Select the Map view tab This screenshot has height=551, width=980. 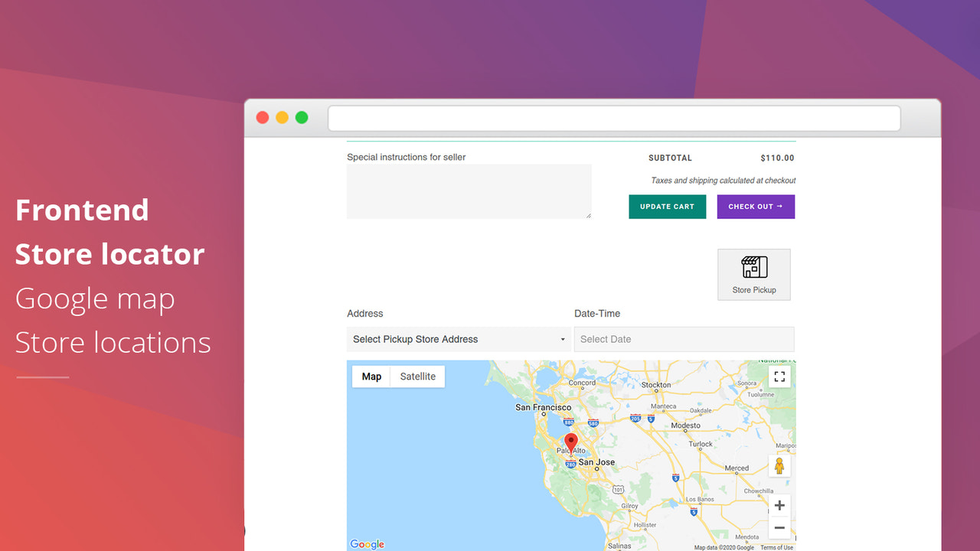pyautogui.click(x=371, y=376)
